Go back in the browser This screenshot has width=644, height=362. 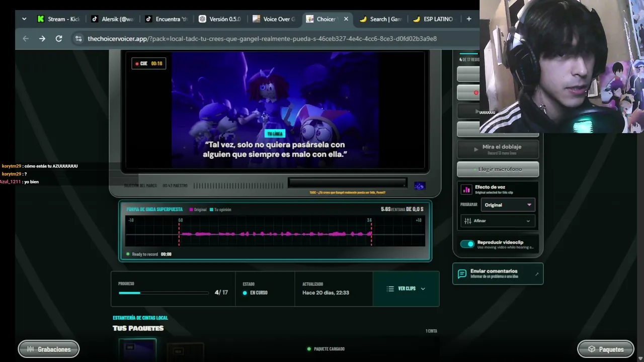pos(26,39)
